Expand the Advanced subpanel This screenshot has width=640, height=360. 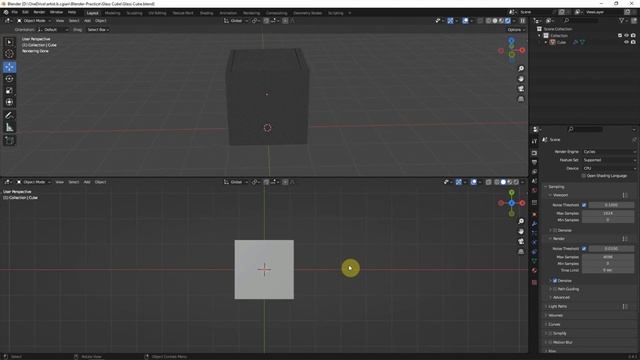coord(561,298)
